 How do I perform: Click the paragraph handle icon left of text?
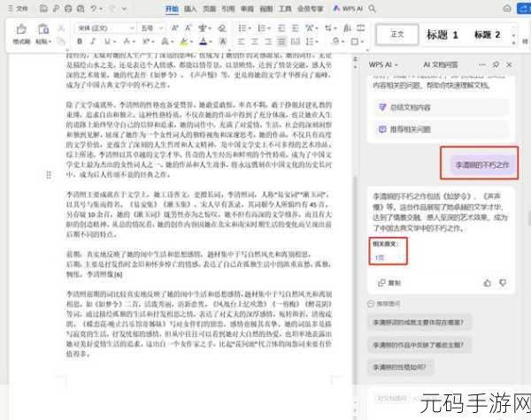[49, 175]
